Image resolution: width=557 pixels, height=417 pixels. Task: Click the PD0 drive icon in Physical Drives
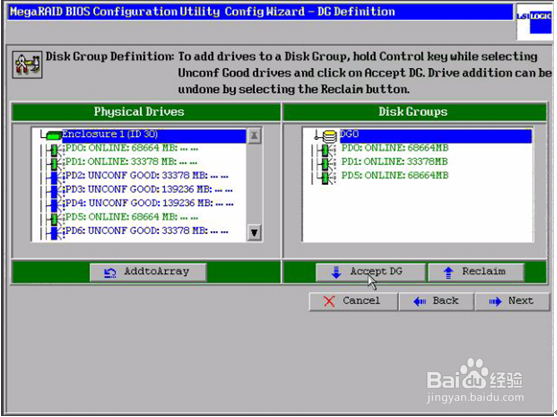[x=54, y=150]
